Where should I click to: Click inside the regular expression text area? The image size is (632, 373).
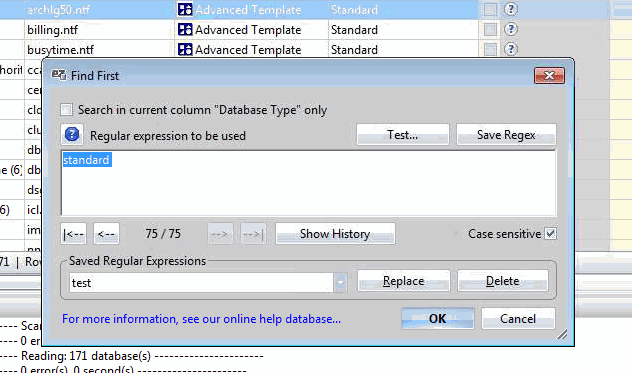(309, 183)
